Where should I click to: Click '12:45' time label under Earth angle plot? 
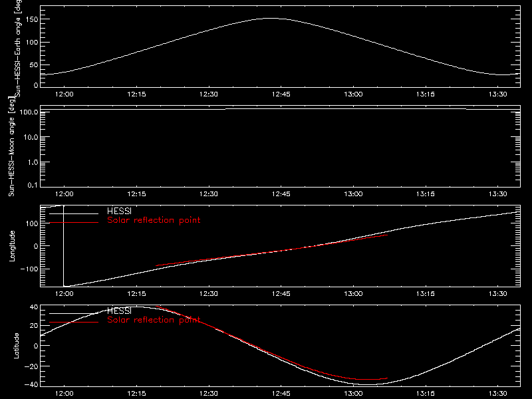281,94
